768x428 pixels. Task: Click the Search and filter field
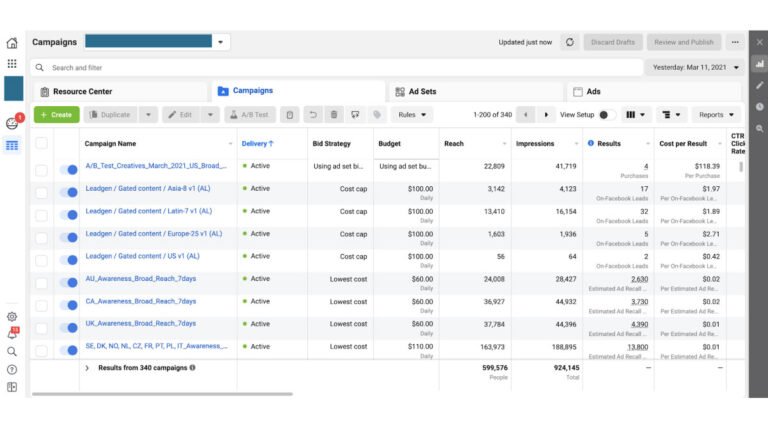coord(300,68)
